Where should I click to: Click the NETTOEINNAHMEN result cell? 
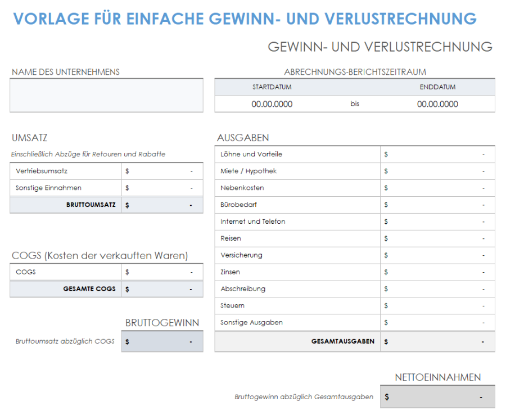pos(437,396)
